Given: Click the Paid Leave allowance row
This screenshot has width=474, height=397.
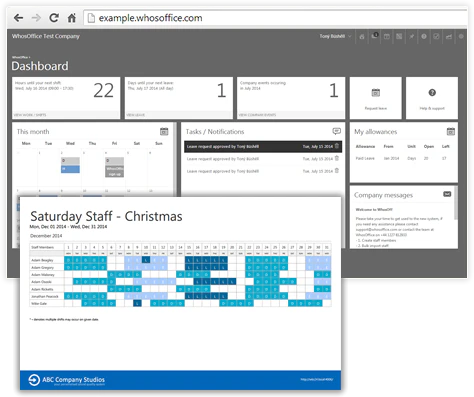Looking at the screenshot, I should (403, 158).
